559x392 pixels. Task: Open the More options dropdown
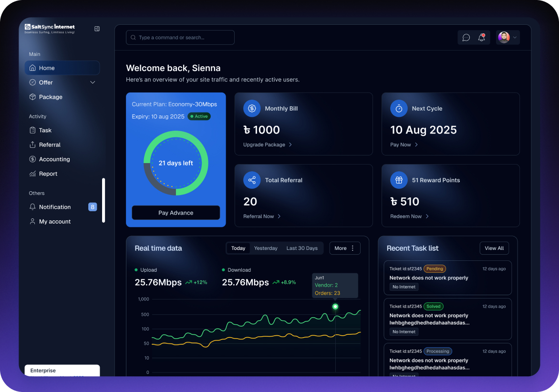[x=345, y=248]
